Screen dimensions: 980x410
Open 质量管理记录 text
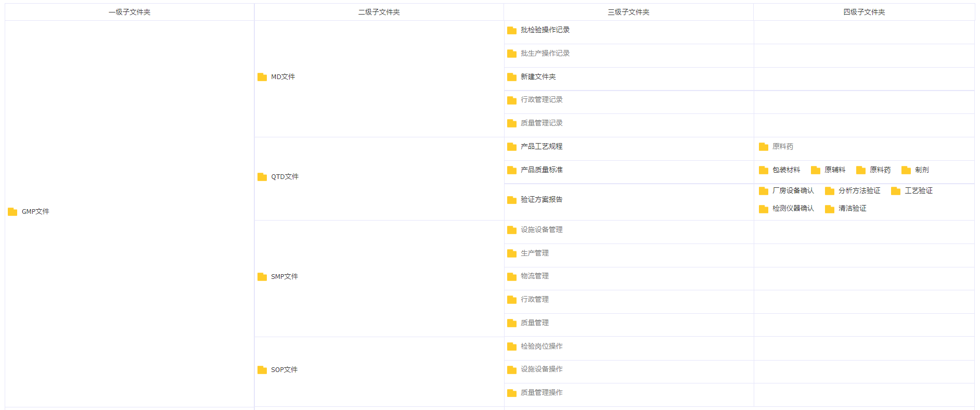(541, 123)
